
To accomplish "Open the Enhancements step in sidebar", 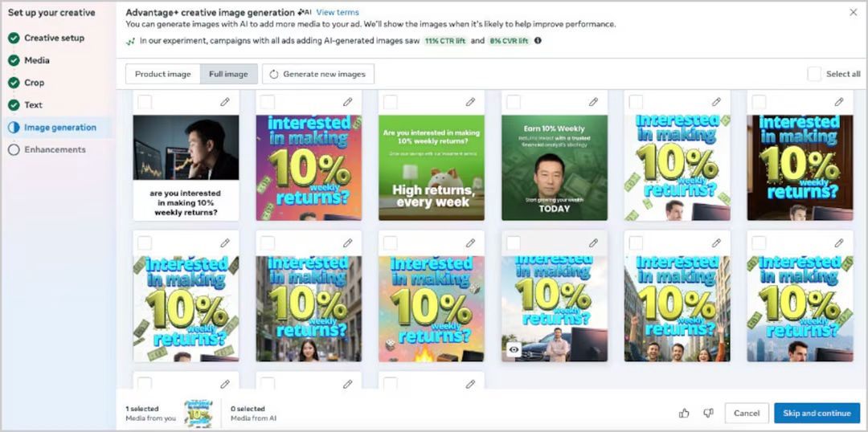I will [55, 149].
